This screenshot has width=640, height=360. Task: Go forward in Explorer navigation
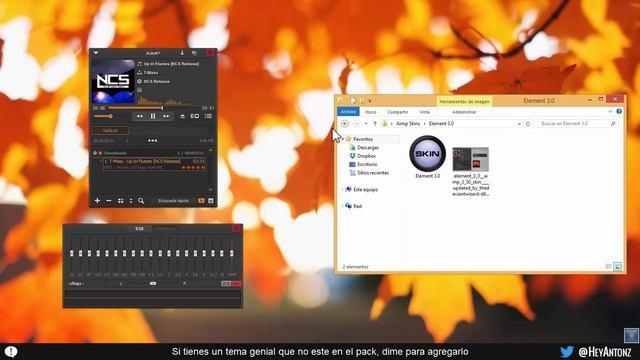point(357,124)
